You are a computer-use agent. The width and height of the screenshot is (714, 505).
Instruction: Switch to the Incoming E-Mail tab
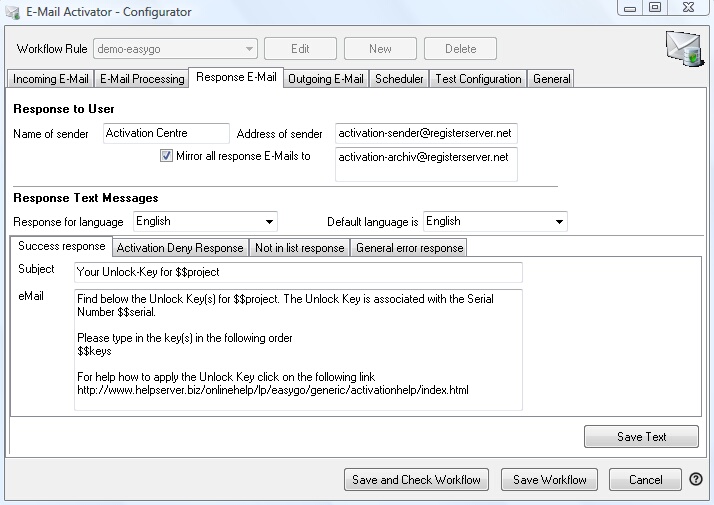point(51,79)
